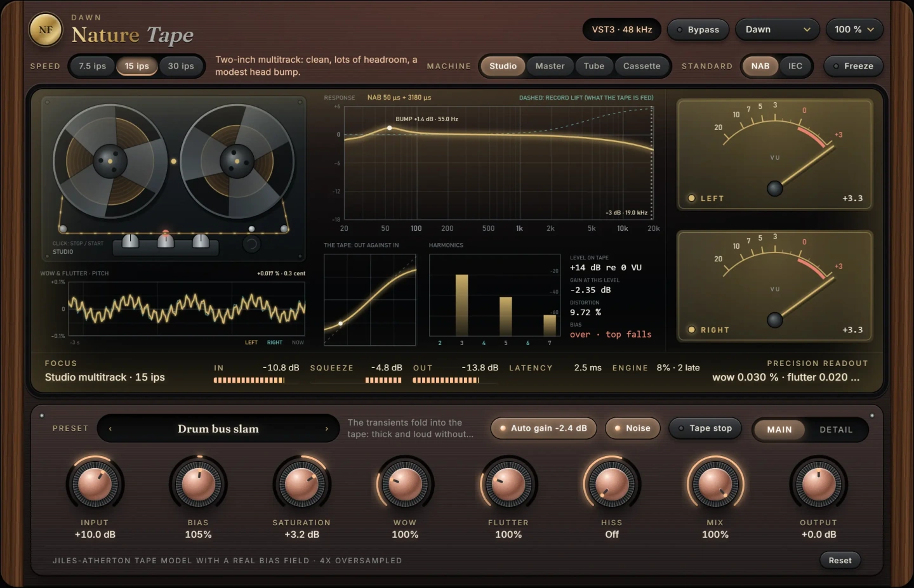Open the 100 % zoom dropdown
Image resolution: width=914 pixels, height=588 pixels.
pos(854,30)
